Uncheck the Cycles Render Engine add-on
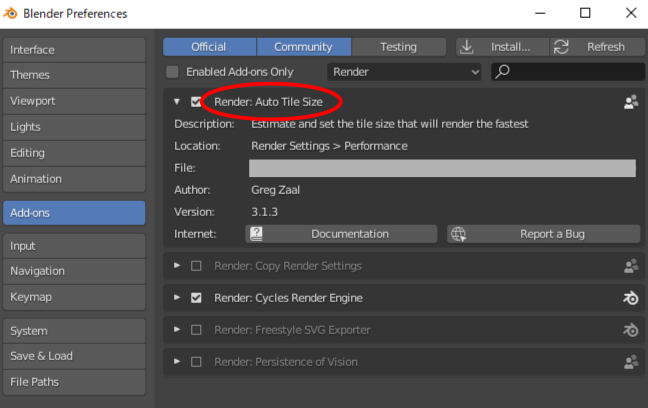The image size is (648, 408). (196, 298)
